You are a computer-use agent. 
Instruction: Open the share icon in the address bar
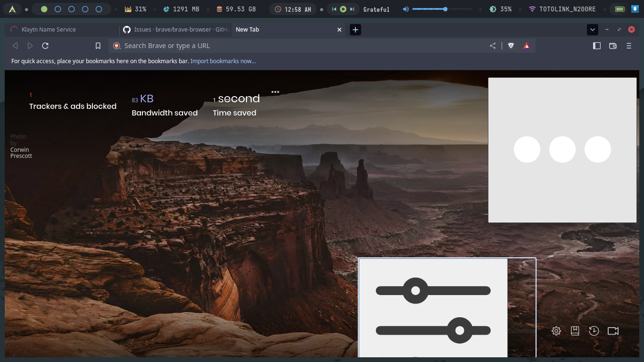pyautogui.click(x=493, y=46)
